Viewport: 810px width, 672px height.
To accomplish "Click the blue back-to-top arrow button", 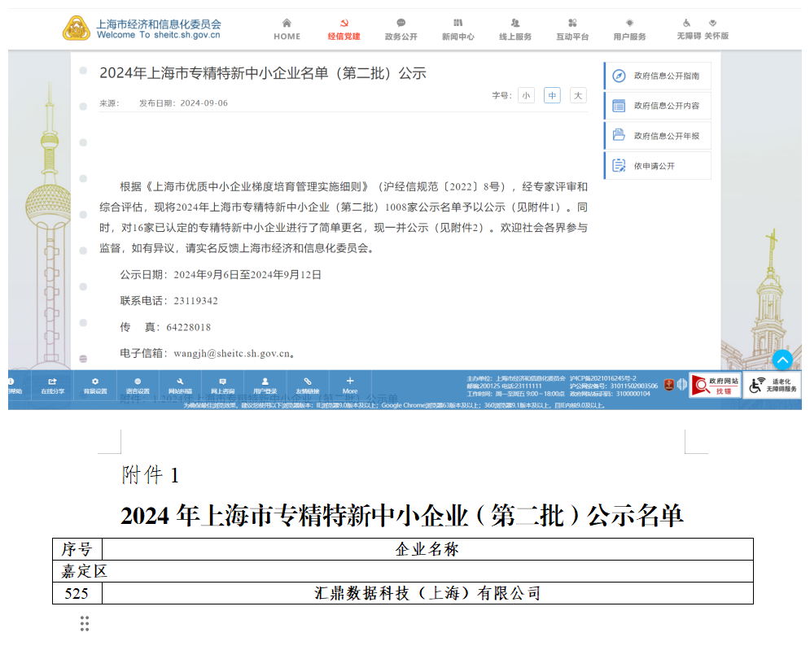I will click(782, 360).
